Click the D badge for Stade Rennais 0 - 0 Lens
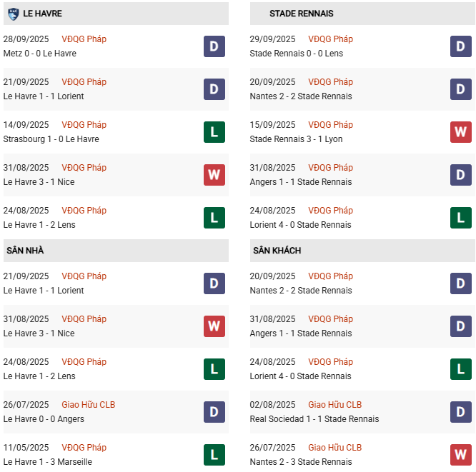Screen dimensions: 476x472 (x=461, y=46)
